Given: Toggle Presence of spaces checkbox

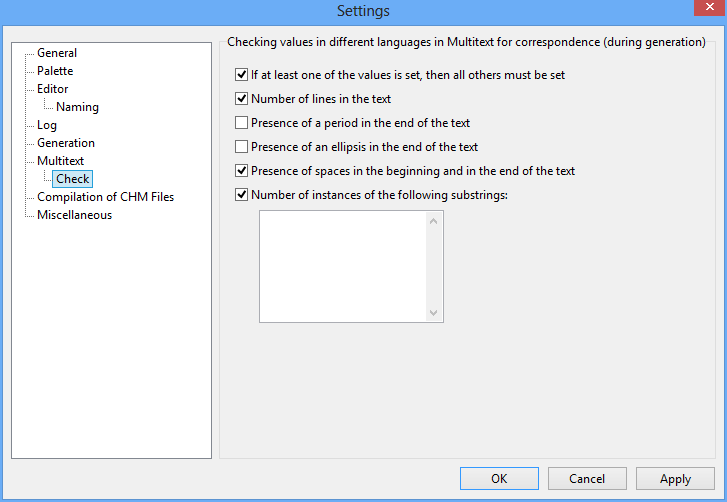Looking at the screenshot, I should [242, 171].
